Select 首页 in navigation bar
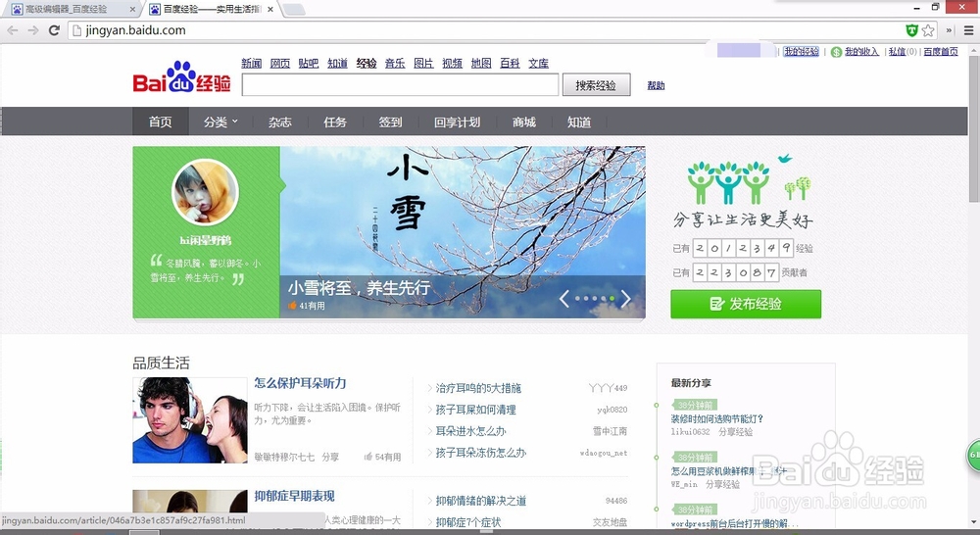This screenshot has width=980, height=535. pyautogui.click(x=160, y=122)
